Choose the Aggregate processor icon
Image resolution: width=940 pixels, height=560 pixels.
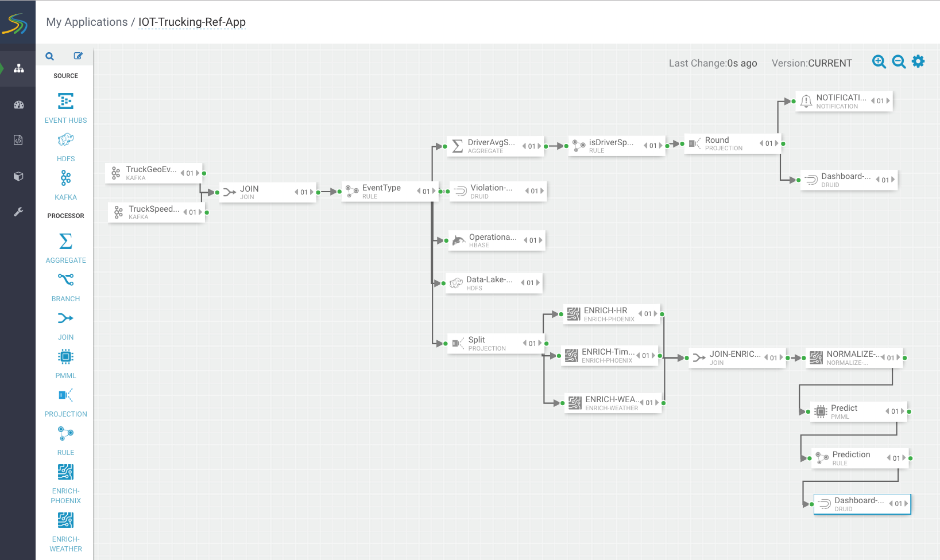point(65,241)
